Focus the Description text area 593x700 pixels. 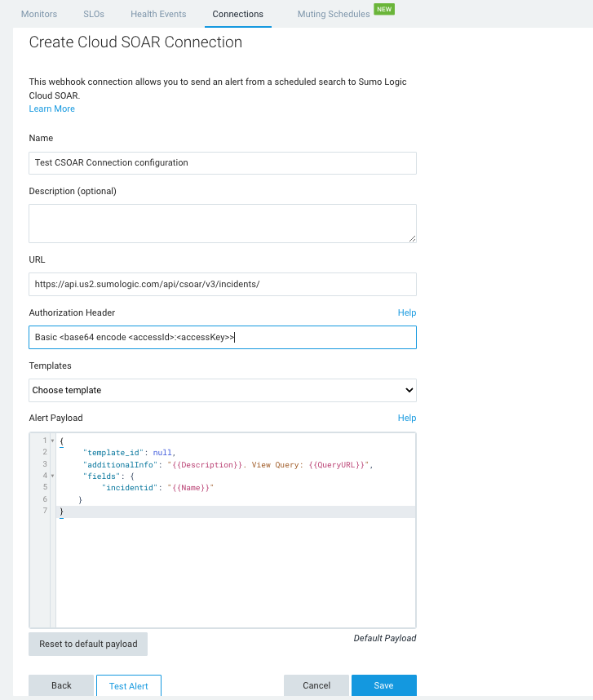click(x=222, y=223)
